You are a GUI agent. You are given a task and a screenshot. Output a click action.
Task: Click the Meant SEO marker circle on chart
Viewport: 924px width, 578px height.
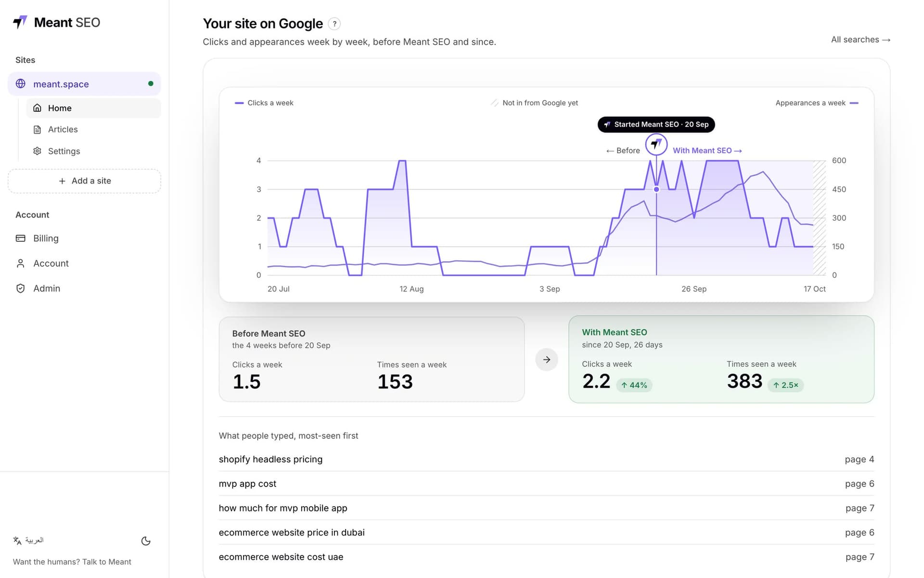(x=656, y=144)
